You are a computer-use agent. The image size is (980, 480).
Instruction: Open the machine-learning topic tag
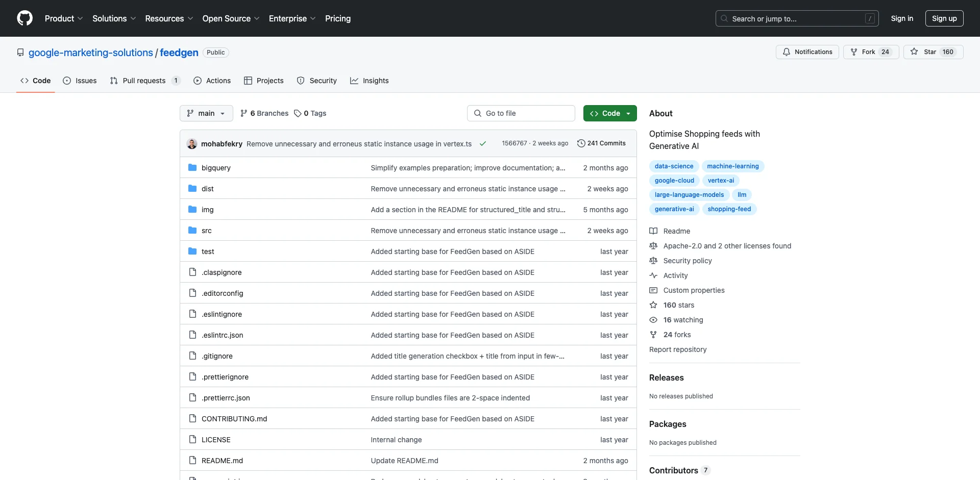click(x=732, y=166)
